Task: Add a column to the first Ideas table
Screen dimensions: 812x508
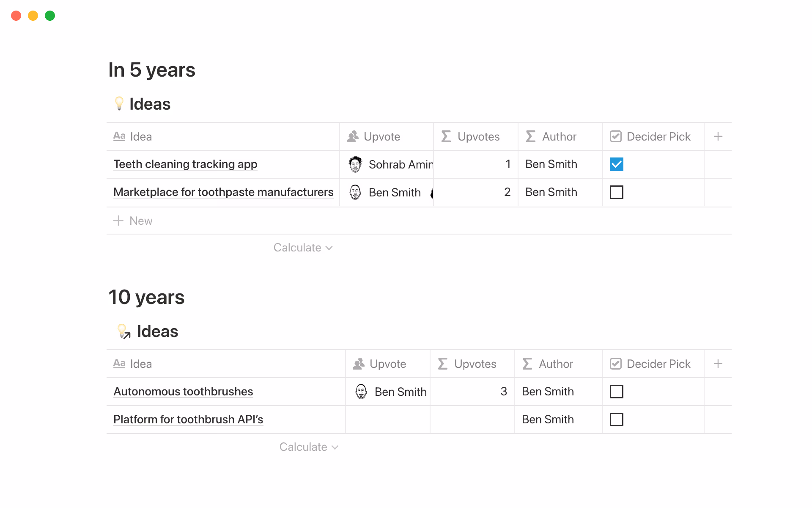Action: click(718, 136)
